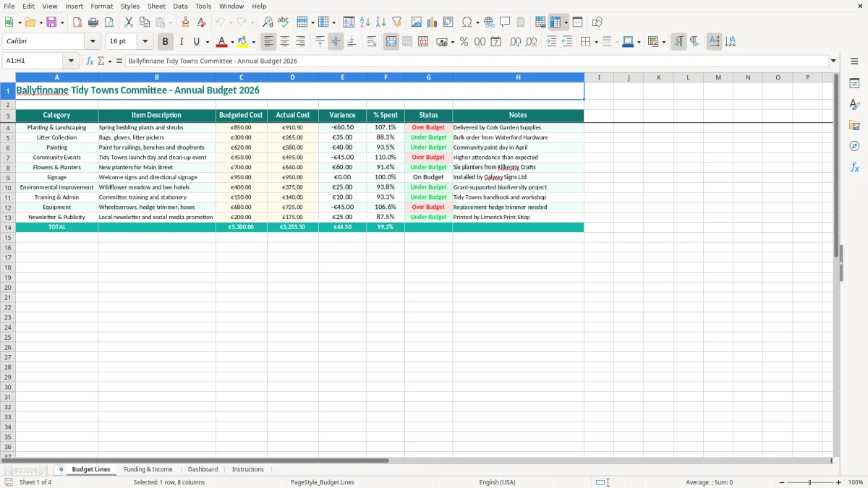This screenshot has height=488, width=868.
Task: Open sidebar Navigator compass icon
Action: [854, 147]
